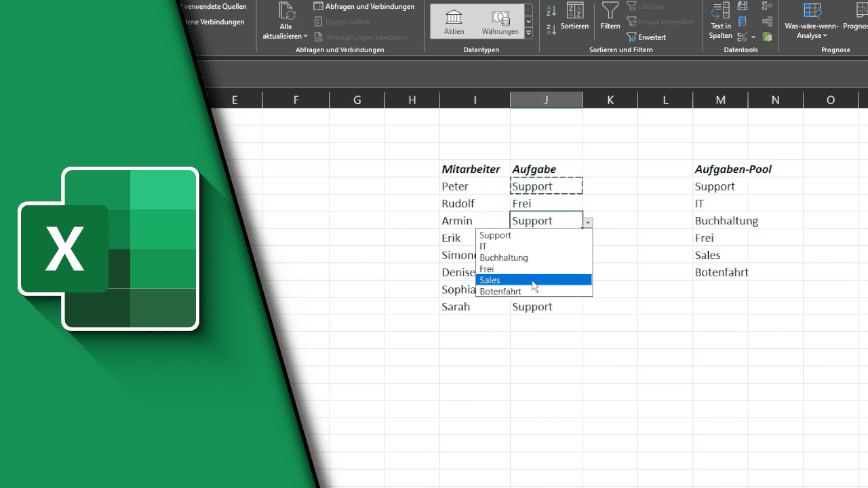Select the Armin cell
The height and width of the screenshot is (488, 868).
pyautogui.click(x=475, y=220)
